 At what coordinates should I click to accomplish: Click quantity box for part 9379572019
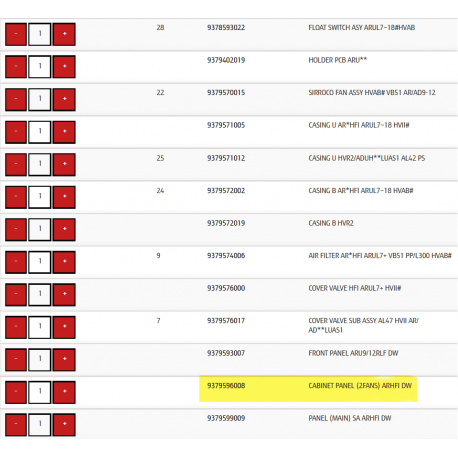pos(40,229)
